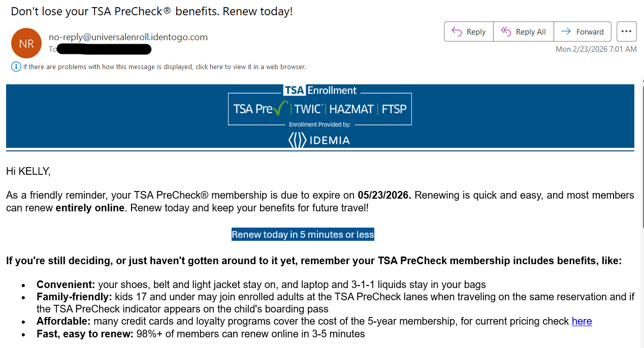Image resolution: width=644 pixels, height=348 pixels.
Task: View message in web browser via notice
Action: point(165,67)
